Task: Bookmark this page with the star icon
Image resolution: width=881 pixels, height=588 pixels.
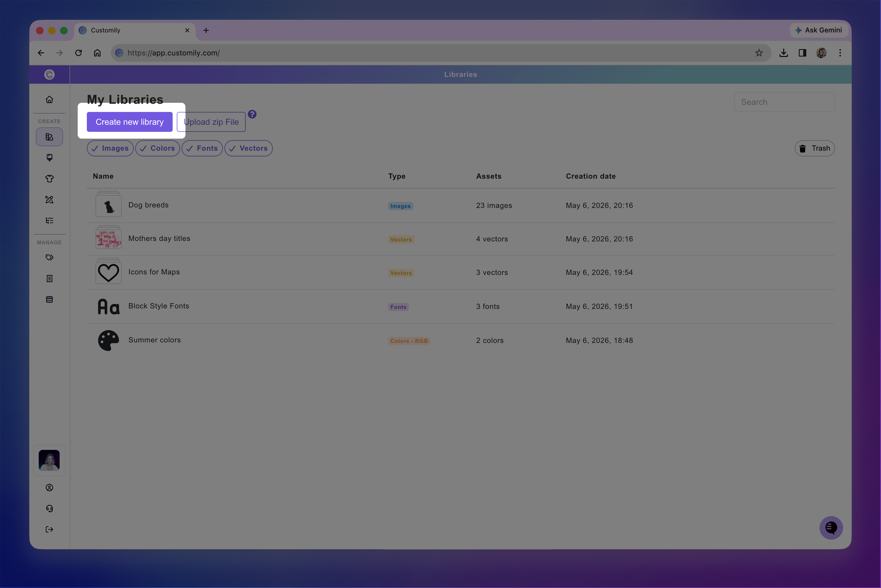Action: coord(759,53)
